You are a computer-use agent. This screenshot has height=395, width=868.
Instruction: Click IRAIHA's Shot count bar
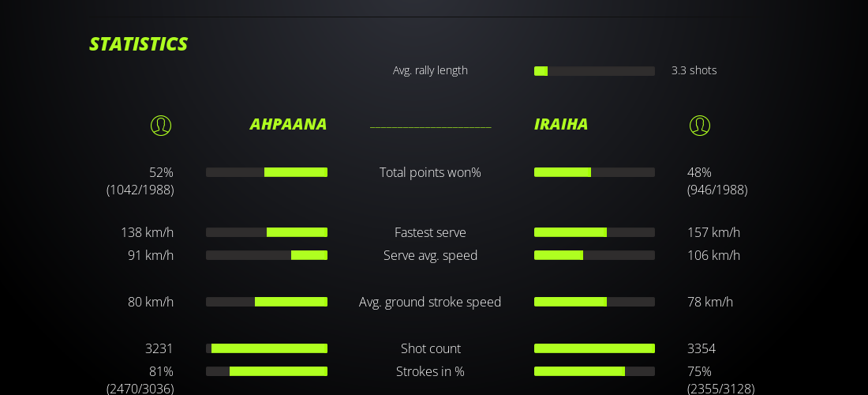pos(594,348)
